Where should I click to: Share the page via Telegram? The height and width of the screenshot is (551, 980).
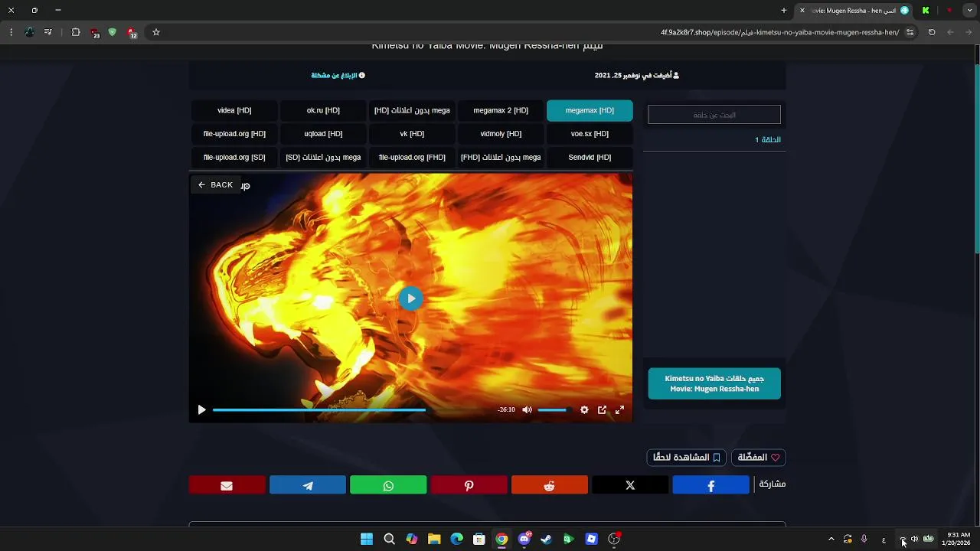click(308, 485)
